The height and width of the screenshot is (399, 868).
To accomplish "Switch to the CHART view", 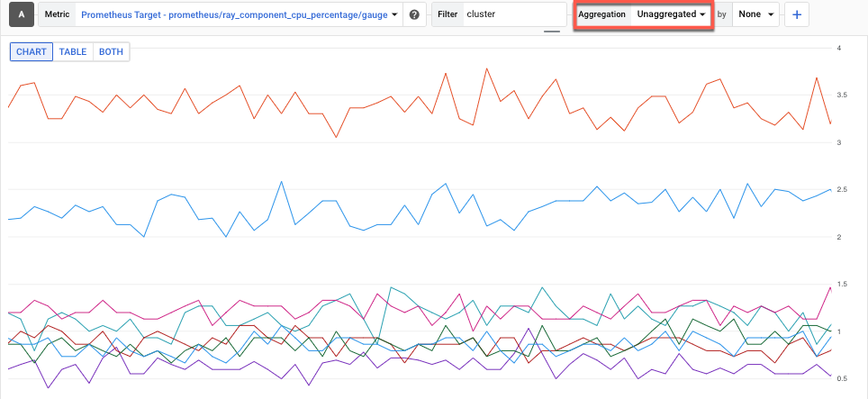I will pos(32,51).
